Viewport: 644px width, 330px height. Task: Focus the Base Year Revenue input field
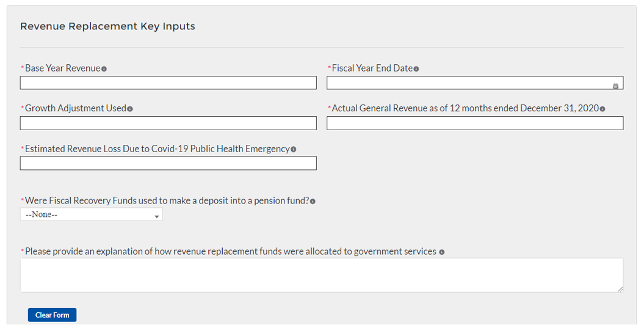coord(168,83)
